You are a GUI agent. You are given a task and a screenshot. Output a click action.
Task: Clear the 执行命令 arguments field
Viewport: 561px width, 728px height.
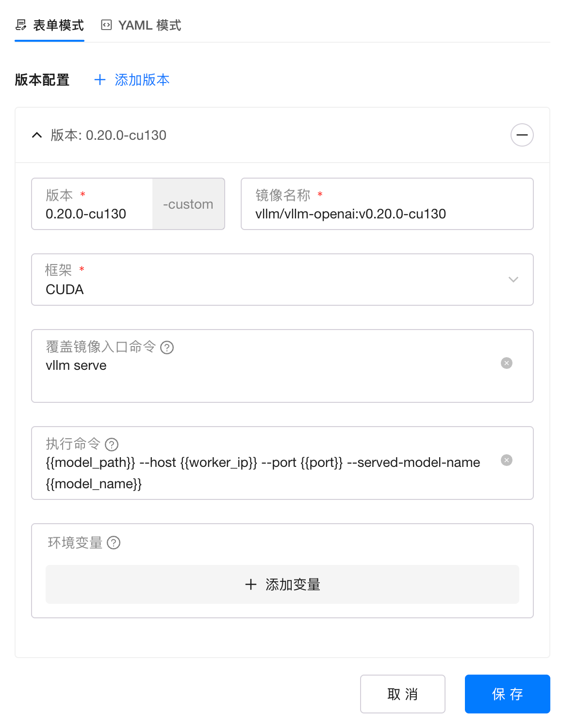tap(506, 460)
